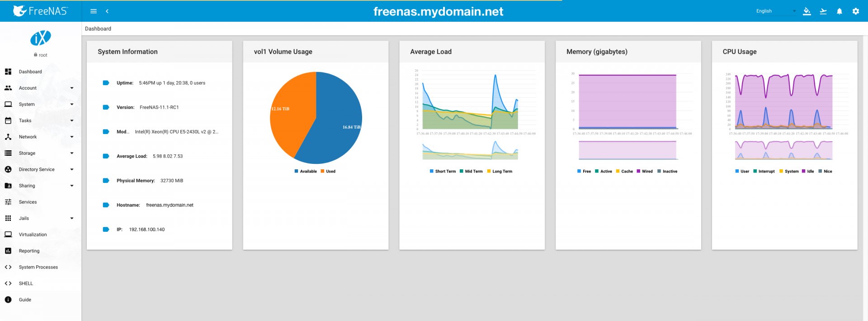Click the airplane landing icon in header

[x=823, y=11]
